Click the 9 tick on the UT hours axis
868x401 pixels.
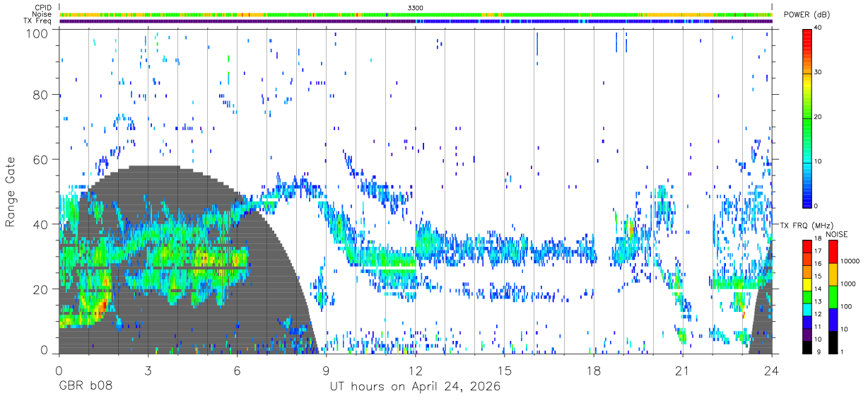tap(326, 369)
